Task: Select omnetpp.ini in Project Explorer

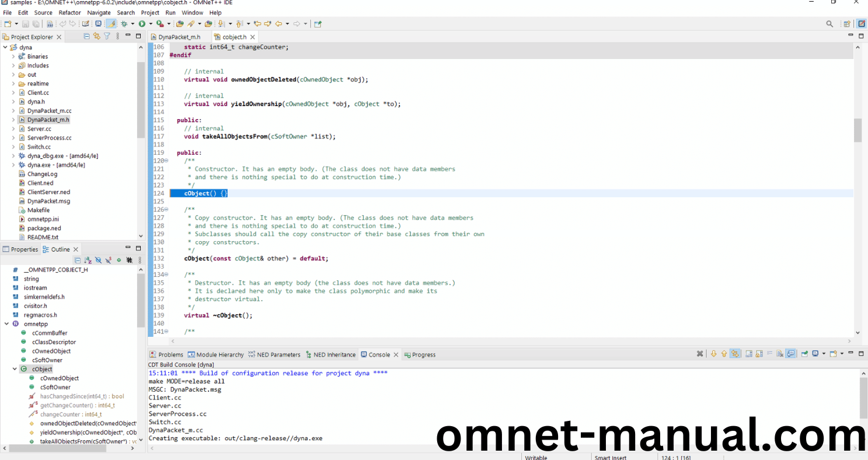Action: click(x=43, y=219)
